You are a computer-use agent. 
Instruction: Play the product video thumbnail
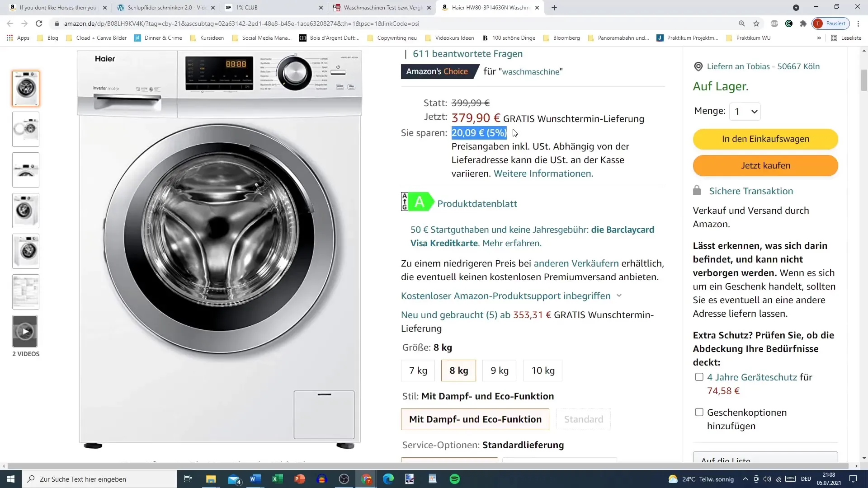pyautogui.click(x=25, y=332)
